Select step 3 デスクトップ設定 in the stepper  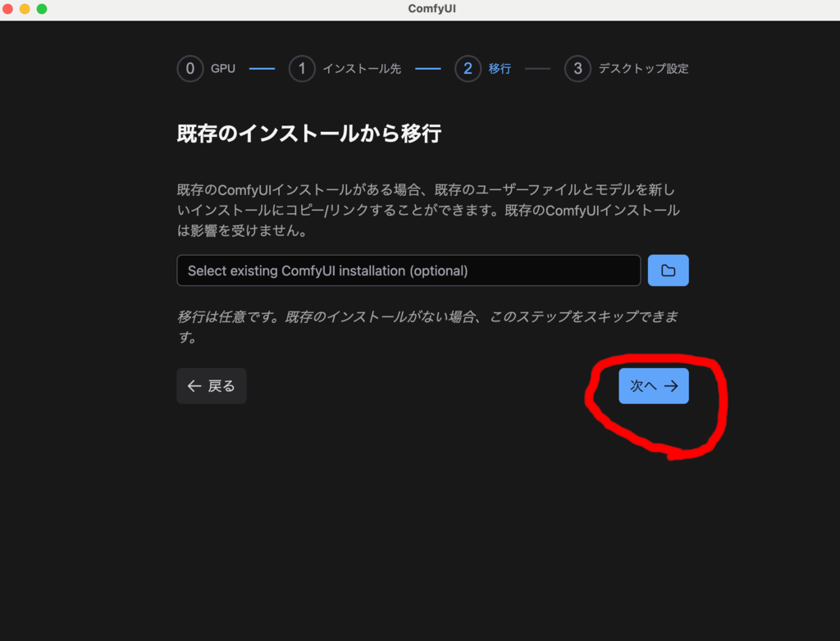pos(626,69)
